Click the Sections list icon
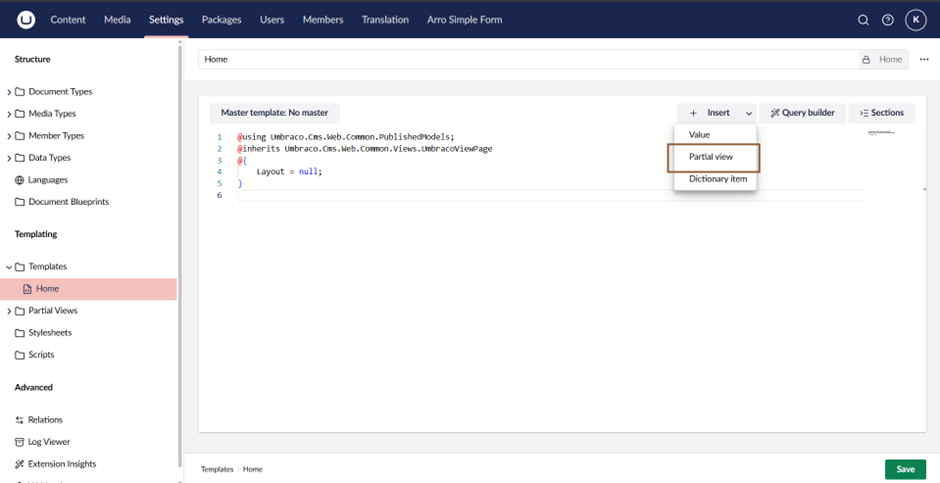The height and width of the screenshot is (483, 940). click(864, 113)
